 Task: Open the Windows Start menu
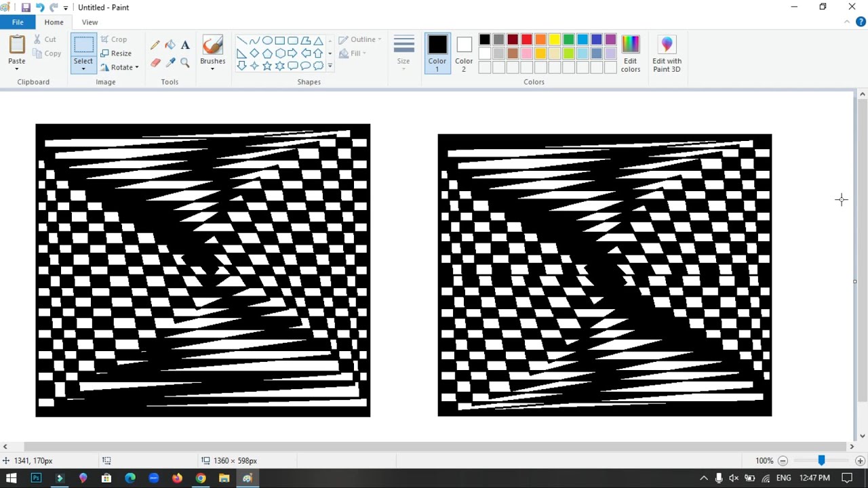pos(11,478)
